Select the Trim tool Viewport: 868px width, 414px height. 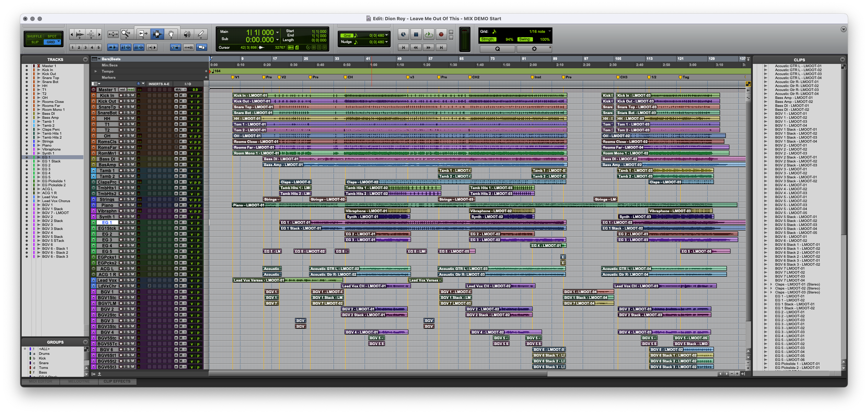click(x=143, y=34)
